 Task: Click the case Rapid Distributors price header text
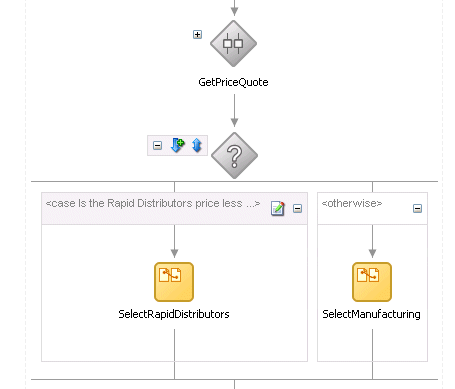pyautogui.click(x=153, y=203)
